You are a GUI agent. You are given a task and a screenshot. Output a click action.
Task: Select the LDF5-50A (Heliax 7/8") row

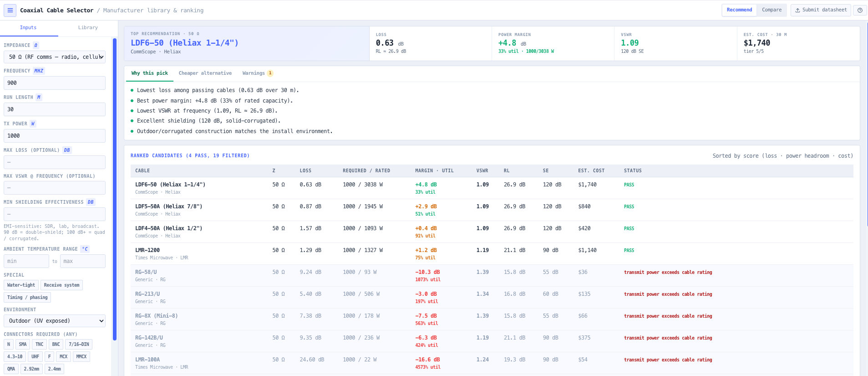492,210
